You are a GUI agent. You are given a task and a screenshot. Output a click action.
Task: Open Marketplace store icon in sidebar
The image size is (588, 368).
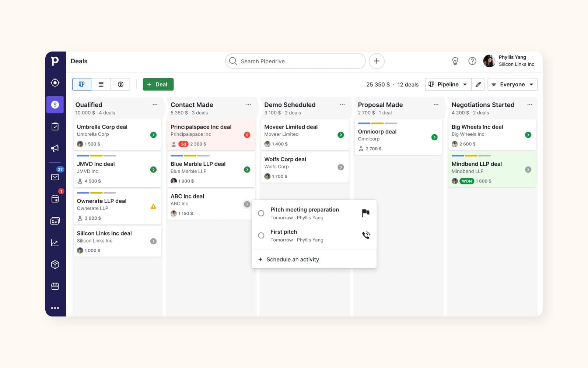55,286
